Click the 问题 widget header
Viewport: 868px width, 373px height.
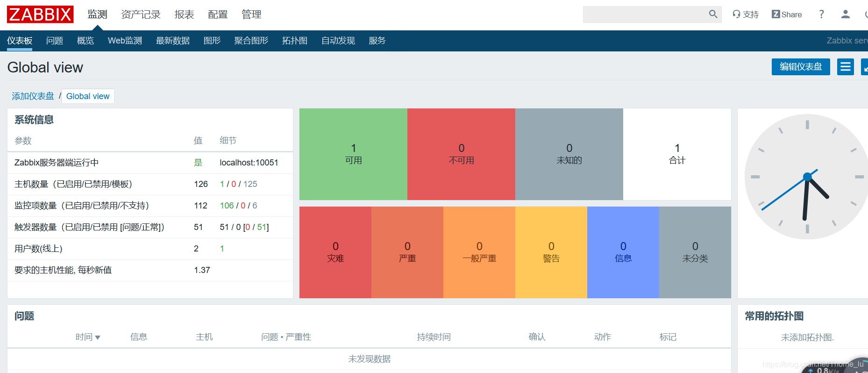pos(24,316)
